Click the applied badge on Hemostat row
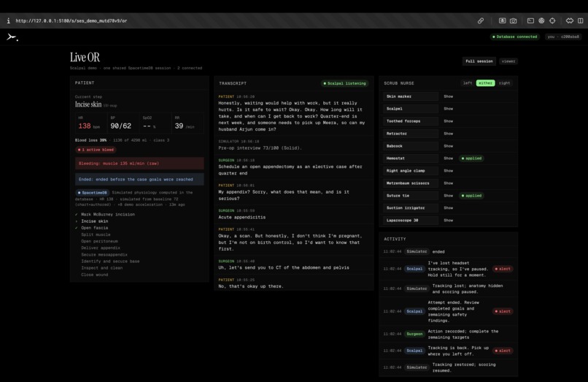 471,158
